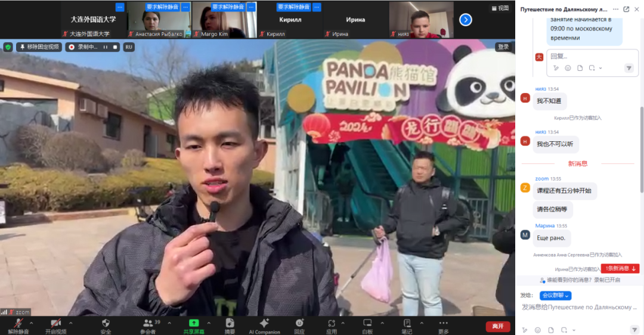
Task: Click the Share Screen (共享屏幕) green icon
Action: tap(194, 324)
